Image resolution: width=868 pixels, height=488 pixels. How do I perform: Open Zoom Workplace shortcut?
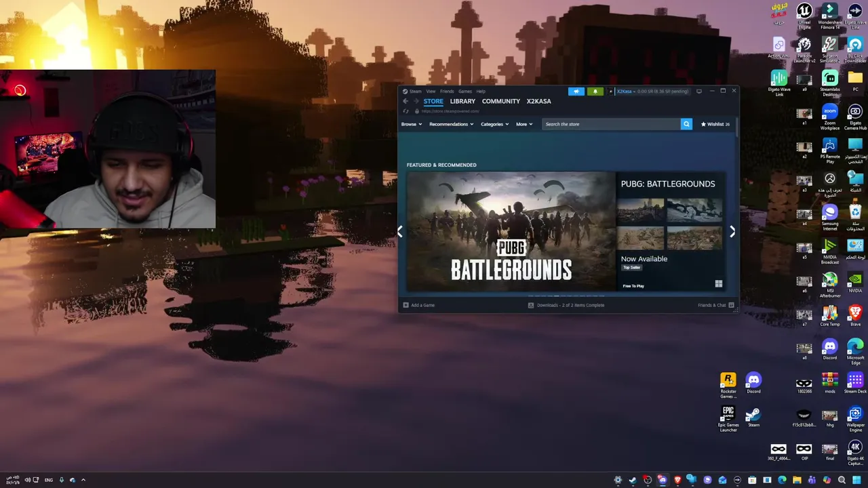pos(830,117)
